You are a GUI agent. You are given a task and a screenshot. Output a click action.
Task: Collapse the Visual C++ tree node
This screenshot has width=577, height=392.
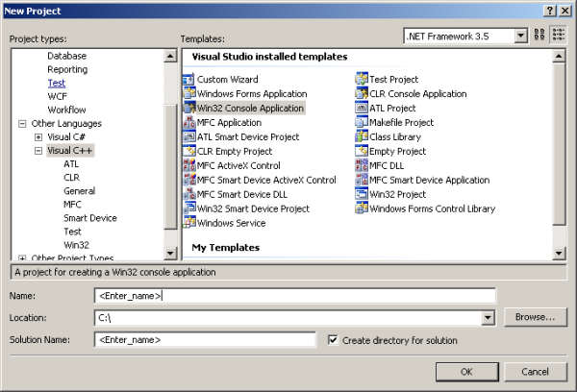click(38, 151)
